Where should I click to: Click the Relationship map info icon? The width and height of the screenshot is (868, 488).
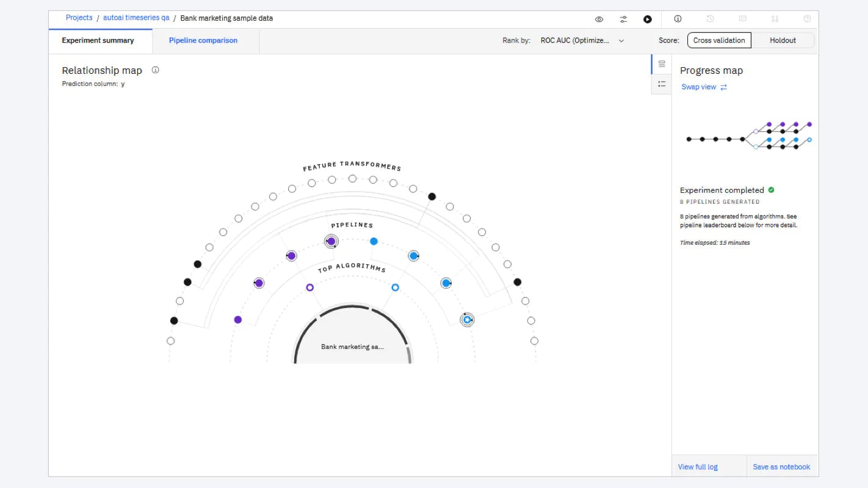[156, 70]
